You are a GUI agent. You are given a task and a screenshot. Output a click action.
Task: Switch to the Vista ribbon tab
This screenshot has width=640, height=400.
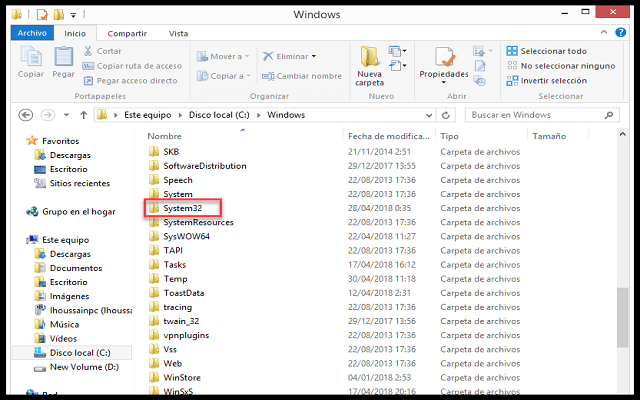(178, 32)
